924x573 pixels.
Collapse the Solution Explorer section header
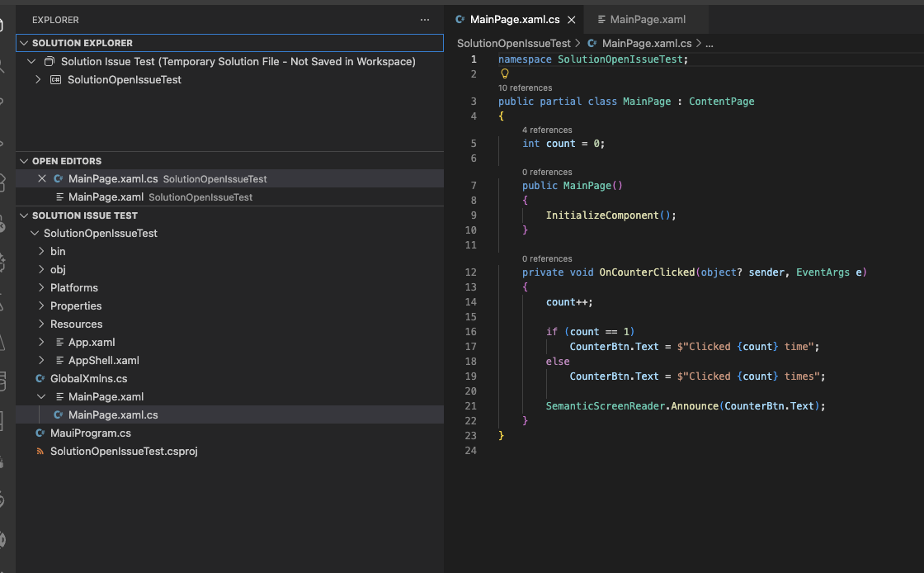pyautogui.click(x=25, y=43)
